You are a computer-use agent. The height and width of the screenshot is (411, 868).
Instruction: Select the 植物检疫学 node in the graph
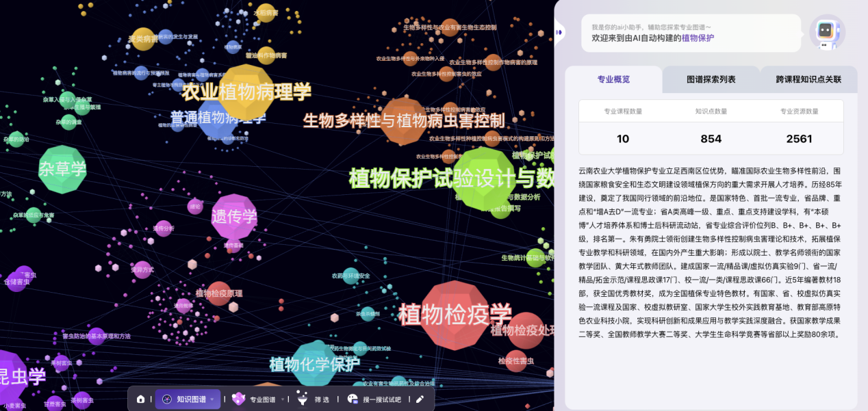coord(455,316)
